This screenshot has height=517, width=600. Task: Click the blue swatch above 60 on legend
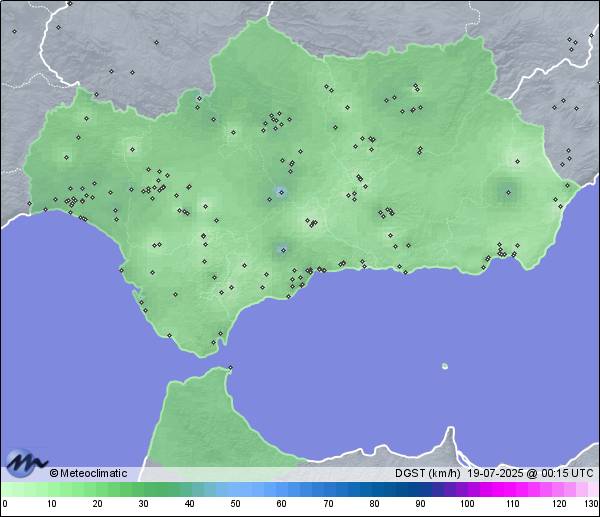(x=282, y=489)
